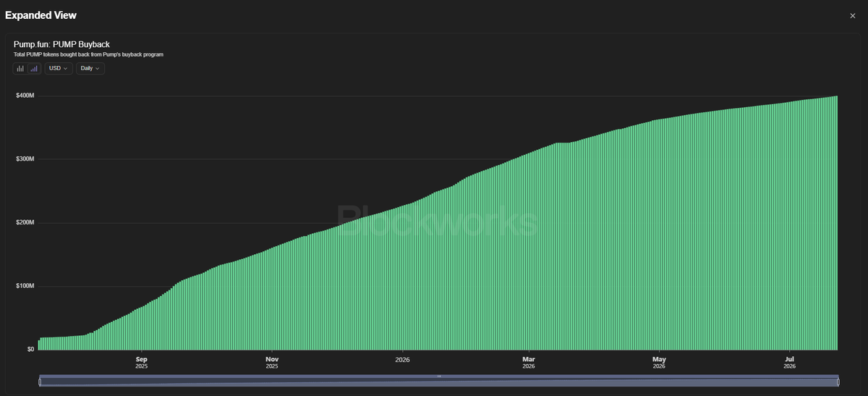The height and width of the screenshot is (396, 868).
Task: Click the $0 y-axis label
Action: (x=30, y=349)
